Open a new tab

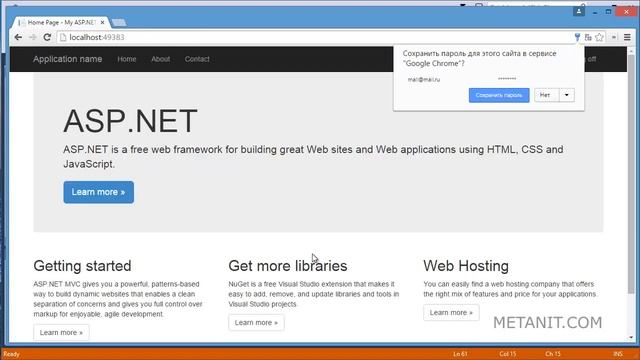[x=119, y=22]
